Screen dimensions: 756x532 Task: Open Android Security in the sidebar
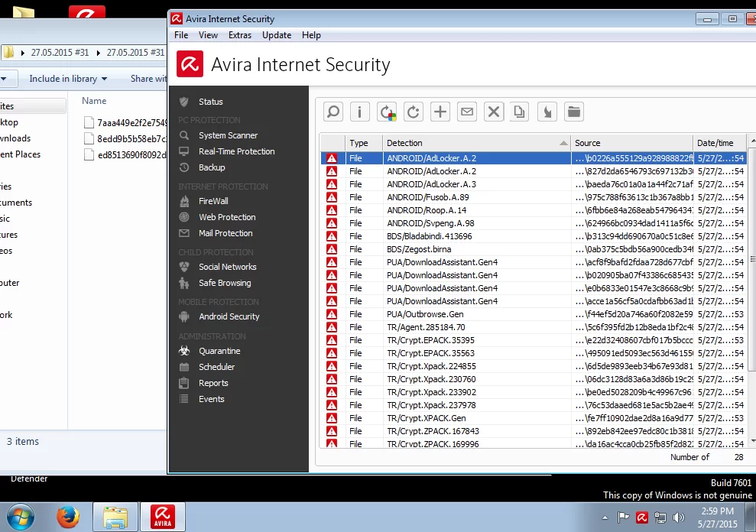229,316
